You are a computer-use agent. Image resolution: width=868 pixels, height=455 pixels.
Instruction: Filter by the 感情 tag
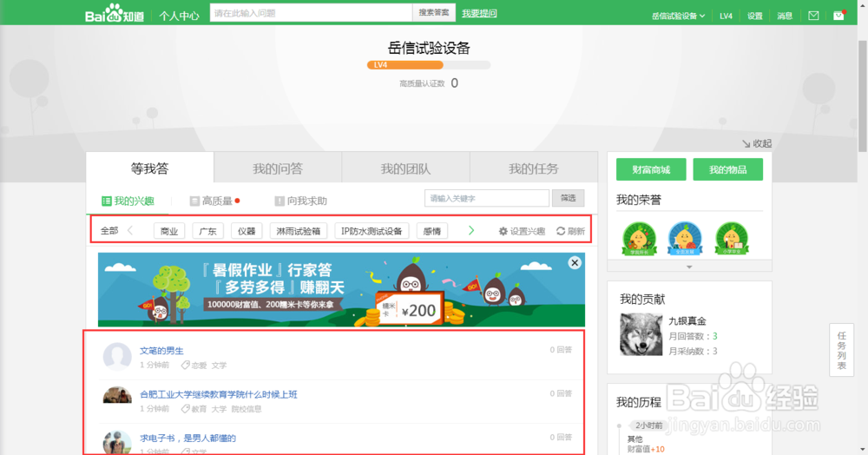coord(431,231)
